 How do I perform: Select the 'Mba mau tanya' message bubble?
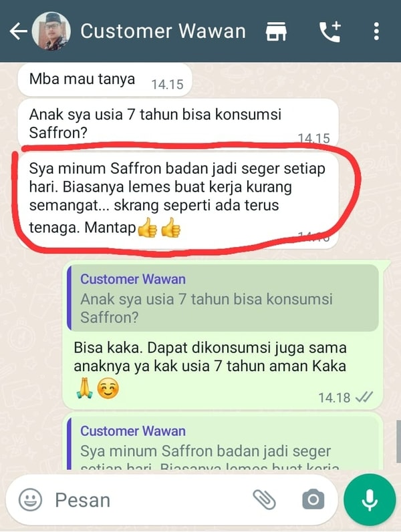click(105, 79)
